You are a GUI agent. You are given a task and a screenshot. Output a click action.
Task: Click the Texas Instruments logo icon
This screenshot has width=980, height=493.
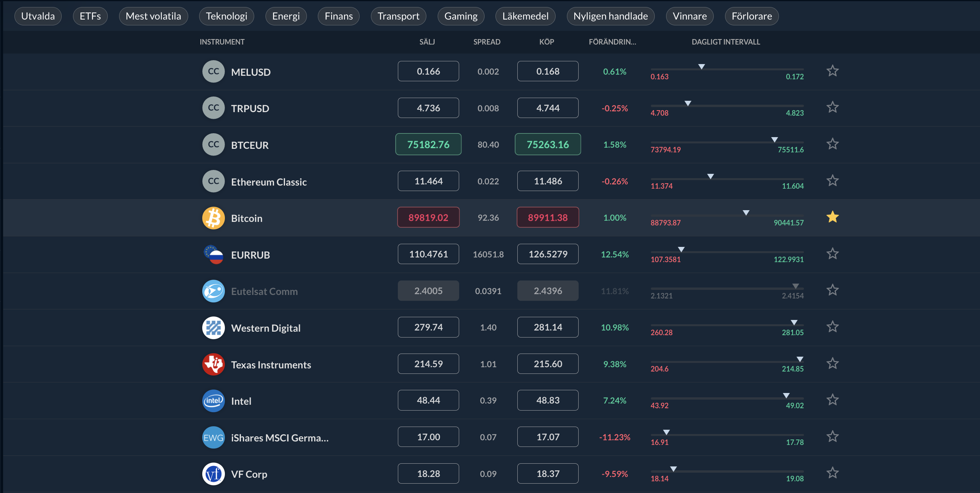tap(213, 364)
